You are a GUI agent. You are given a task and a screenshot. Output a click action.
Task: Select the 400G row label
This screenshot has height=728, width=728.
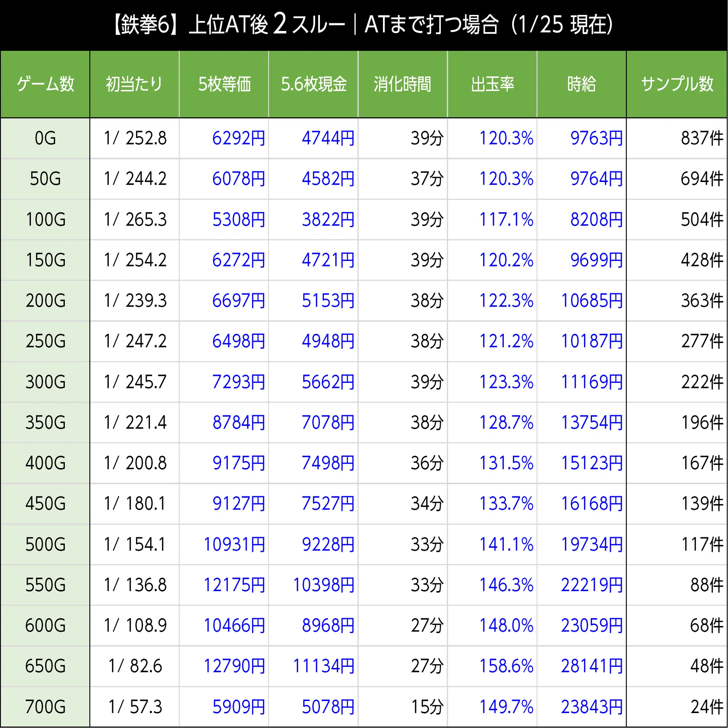[45, 463]
